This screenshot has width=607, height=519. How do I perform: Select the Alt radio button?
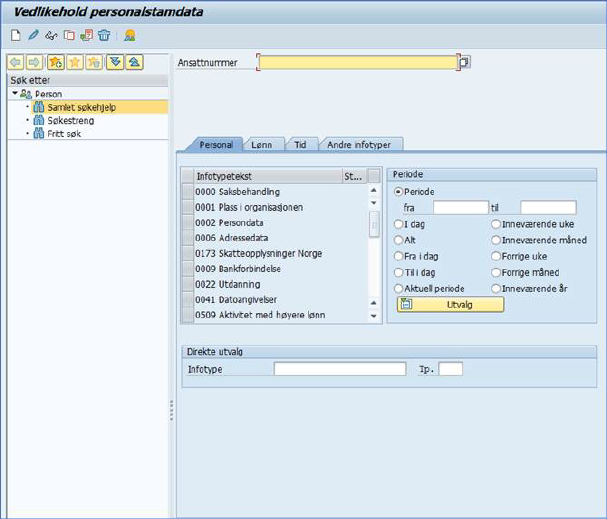(398, 240)
